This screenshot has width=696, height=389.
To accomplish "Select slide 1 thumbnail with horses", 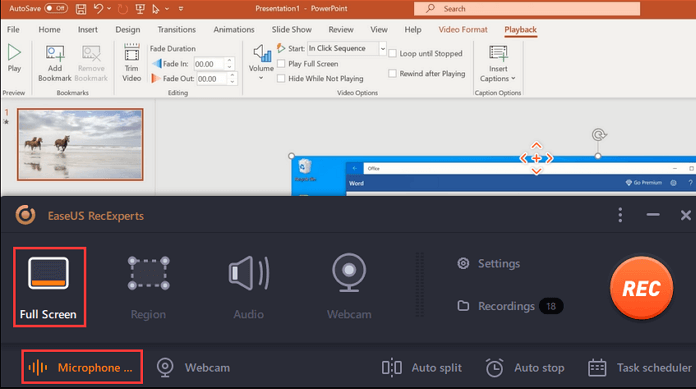I will 80,144.
